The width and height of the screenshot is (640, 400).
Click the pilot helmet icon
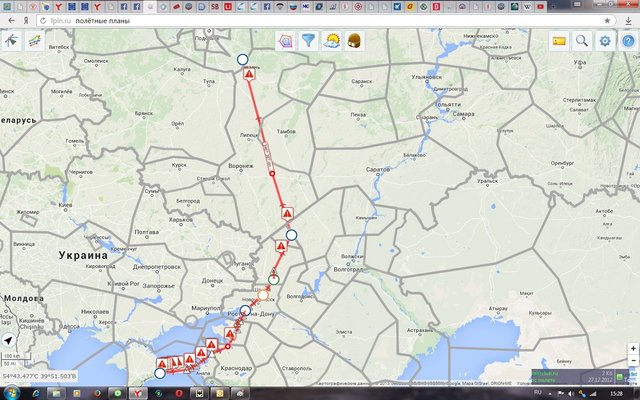[354, 41]
